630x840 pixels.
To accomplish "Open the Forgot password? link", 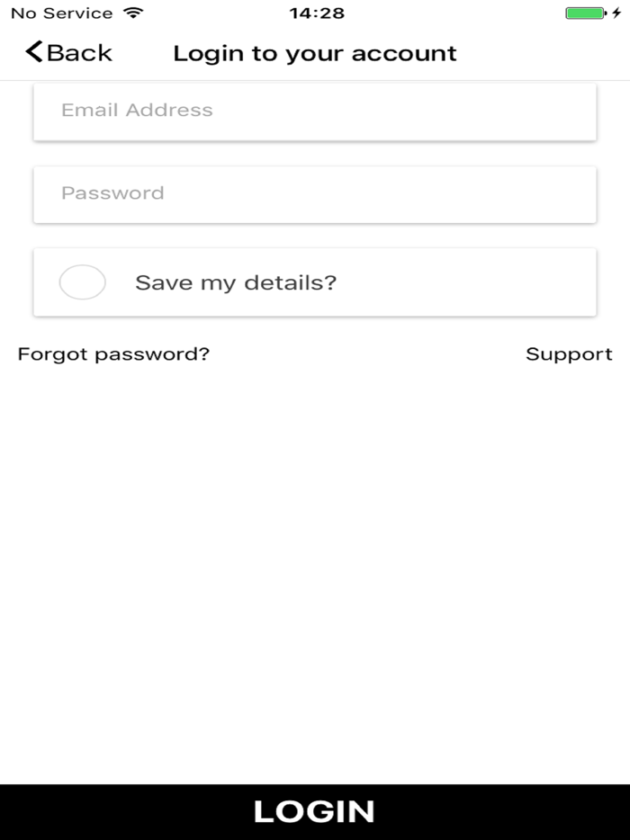I will point(113,354).
